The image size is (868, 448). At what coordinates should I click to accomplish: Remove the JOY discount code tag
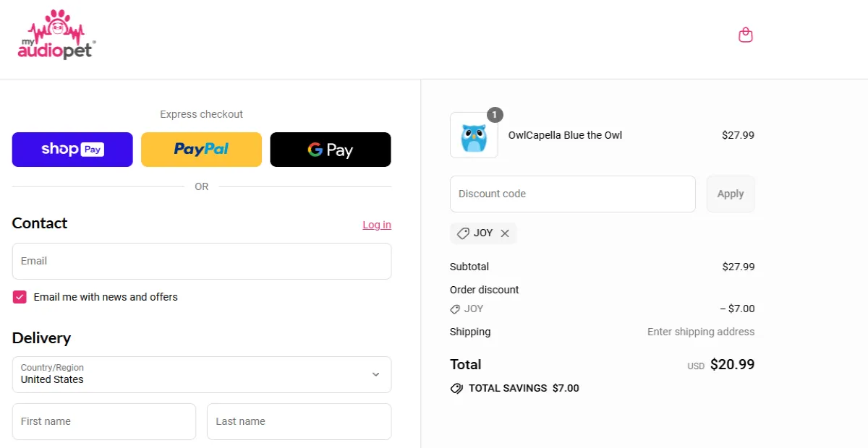(505, 233)
